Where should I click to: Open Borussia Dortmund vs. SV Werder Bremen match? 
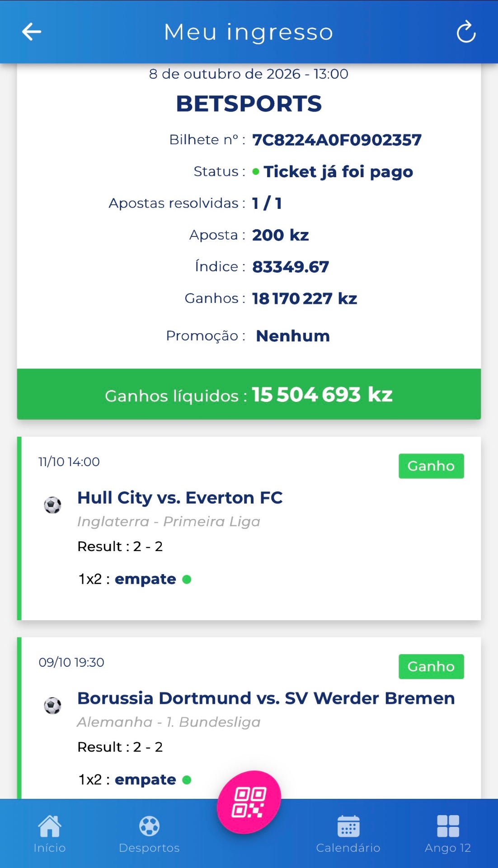click(x=266, y=698)
